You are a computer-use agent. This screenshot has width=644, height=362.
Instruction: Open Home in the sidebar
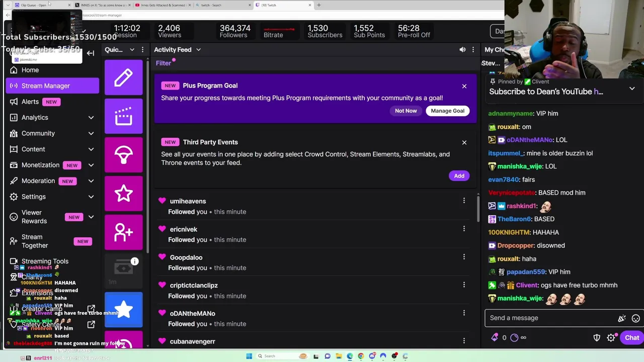(52, 70)
